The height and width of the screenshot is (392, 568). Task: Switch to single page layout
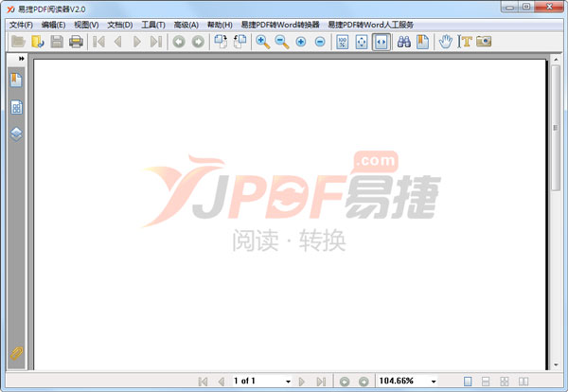click(468, 382)
